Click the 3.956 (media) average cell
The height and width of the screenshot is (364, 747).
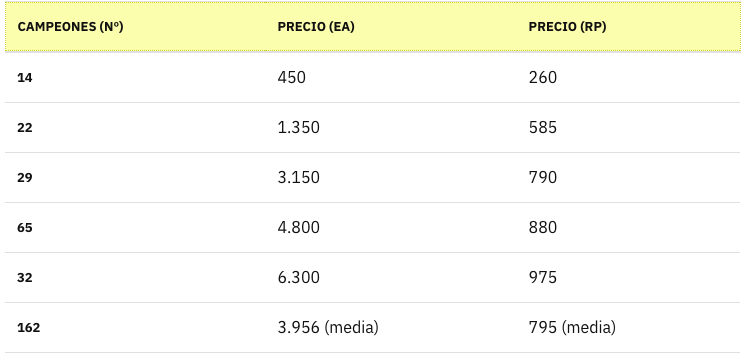[328, 328]
